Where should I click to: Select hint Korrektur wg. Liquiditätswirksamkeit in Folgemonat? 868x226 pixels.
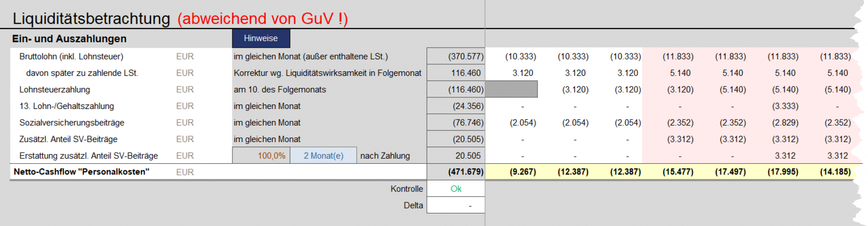point(327,73)
